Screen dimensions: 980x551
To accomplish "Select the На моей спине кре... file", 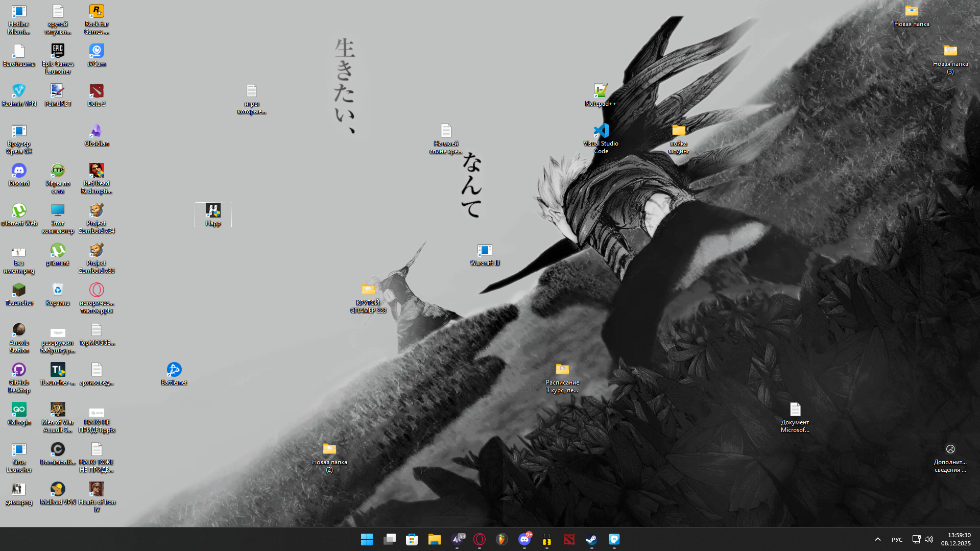I will pos(446,139).
